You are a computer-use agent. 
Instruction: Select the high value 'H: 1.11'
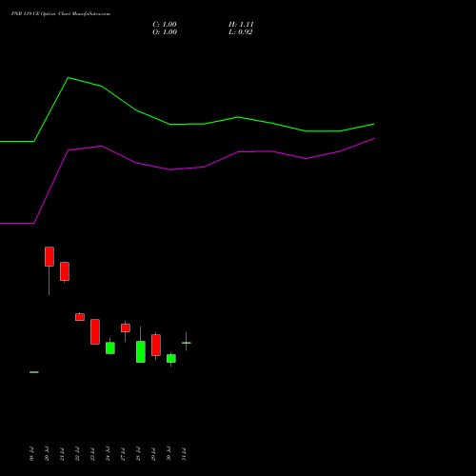[x=241, y=25]
